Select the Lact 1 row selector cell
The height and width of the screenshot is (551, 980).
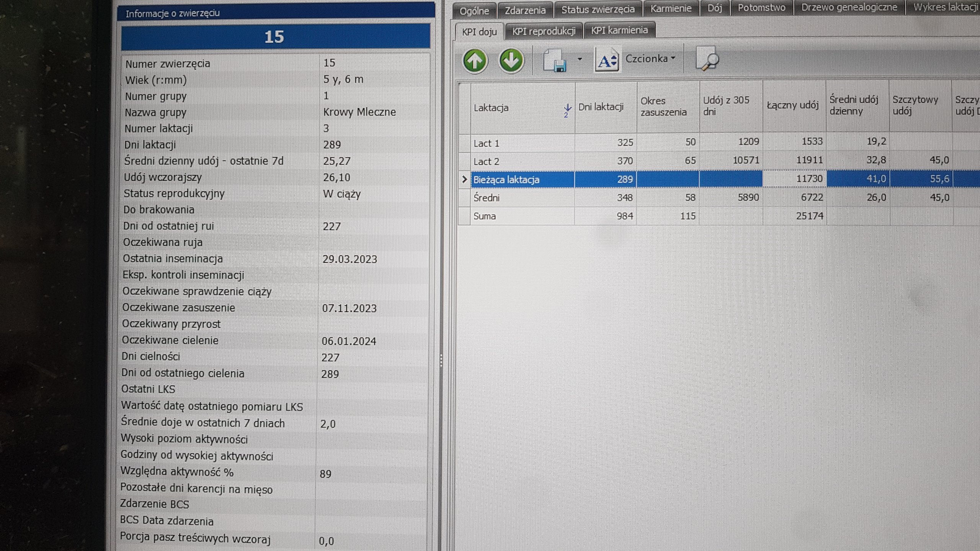pos(464,143)
